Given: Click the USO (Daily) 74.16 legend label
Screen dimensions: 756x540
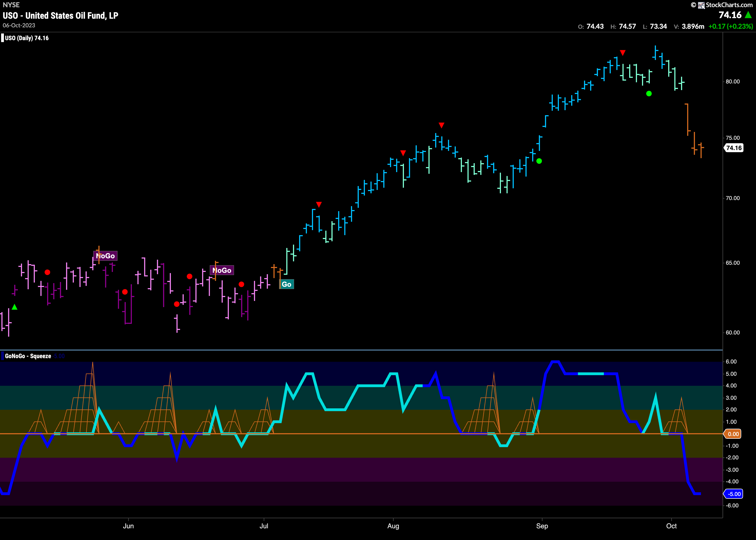Looking at the screenshot, I should 26,38.
